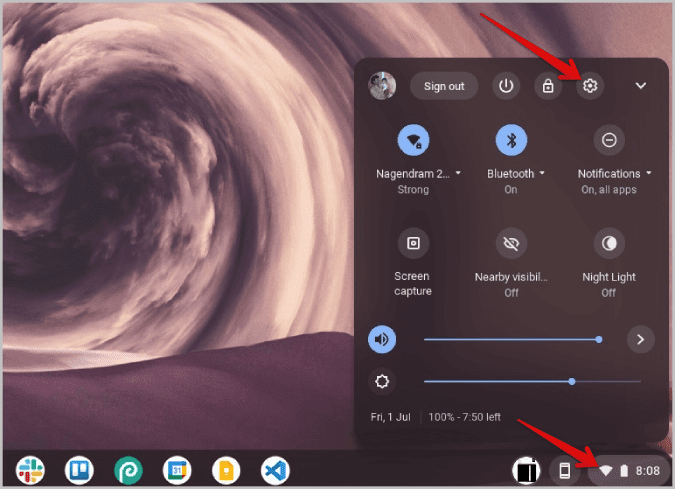The width and height of the screenshot is (675, 489).
Task: Open Google Keep from the shelf
Action: [x=226, y=470]
